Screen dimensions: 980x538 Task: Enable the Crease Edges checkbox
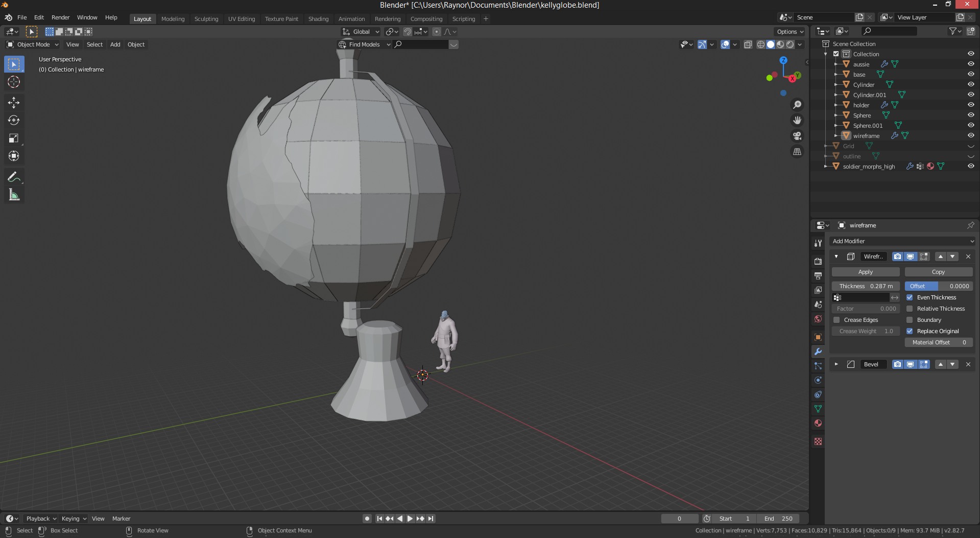tap(836, 320)
